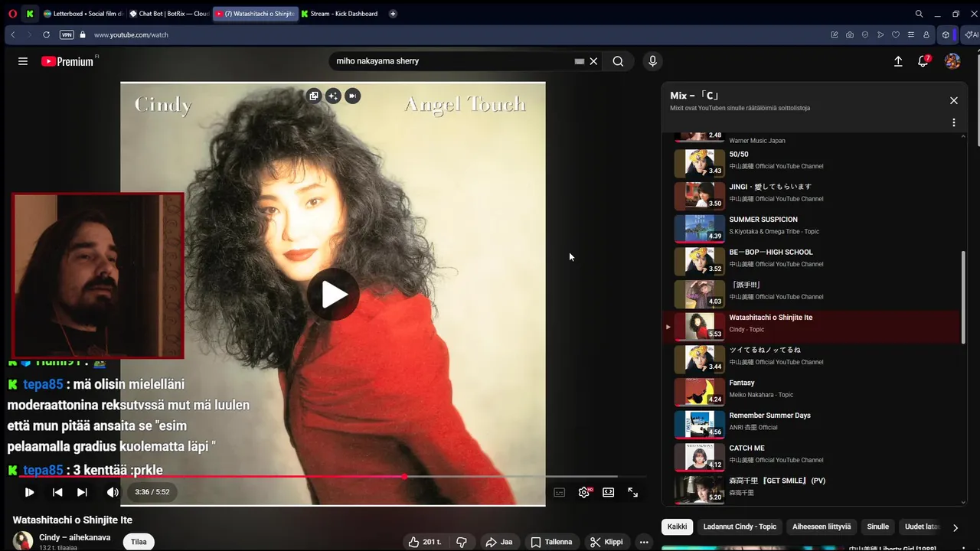Select JINGI playlist entry
Screen dimensions: 980x551
tap(812, 195)
